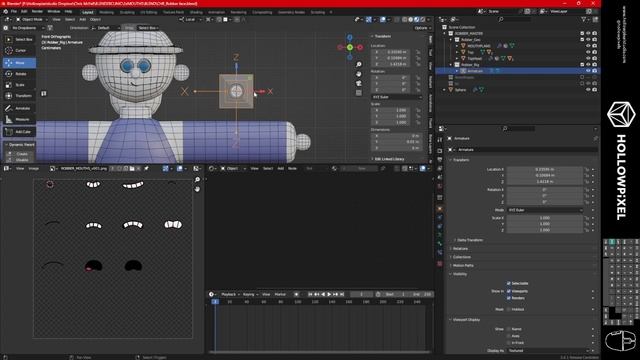This screenshot has height=360, width=640.
Task: Click the Location X field in Properties
Action: (x=544, y=169)
